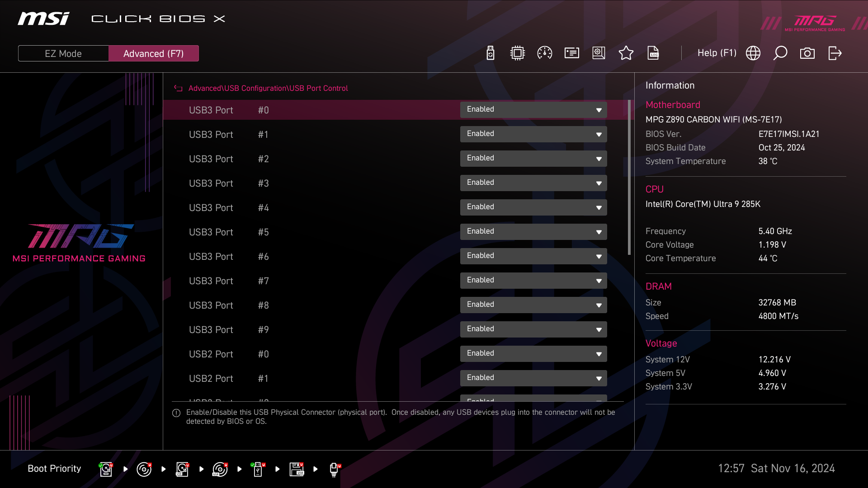Select the USB key boot device icon
Viewport: 868px width, 488px height.
[258, 469]
